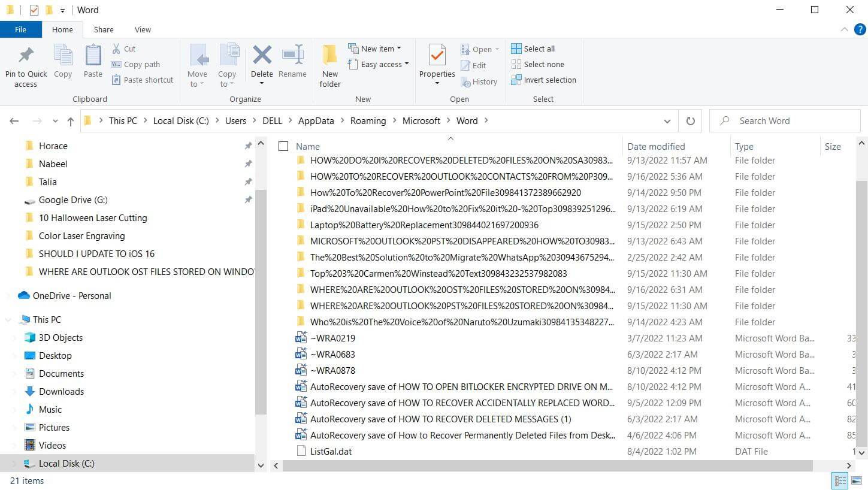Switch to the Share ribbon tab
The image size is (868, 490).
(x=104, y=29)
